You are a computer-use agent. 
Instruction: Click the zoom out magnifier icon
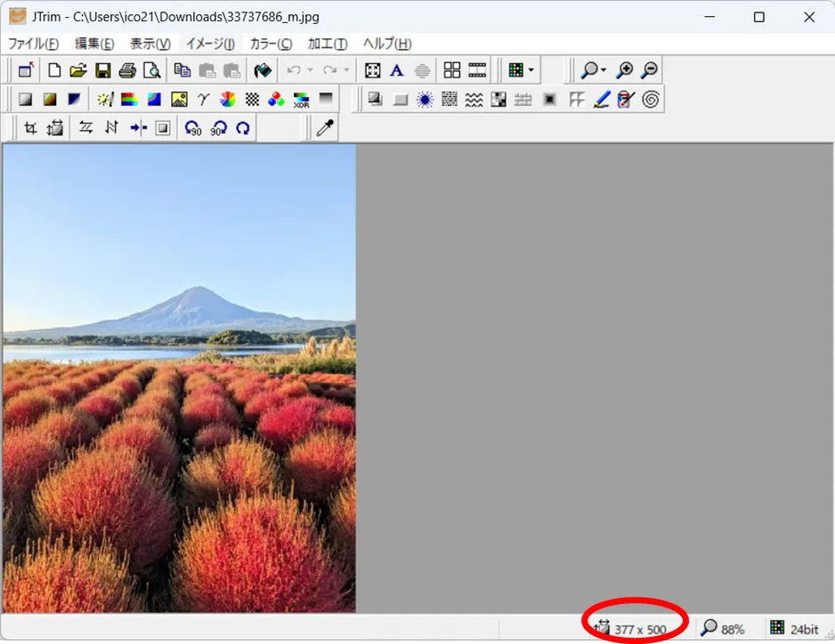click(650, 70)
